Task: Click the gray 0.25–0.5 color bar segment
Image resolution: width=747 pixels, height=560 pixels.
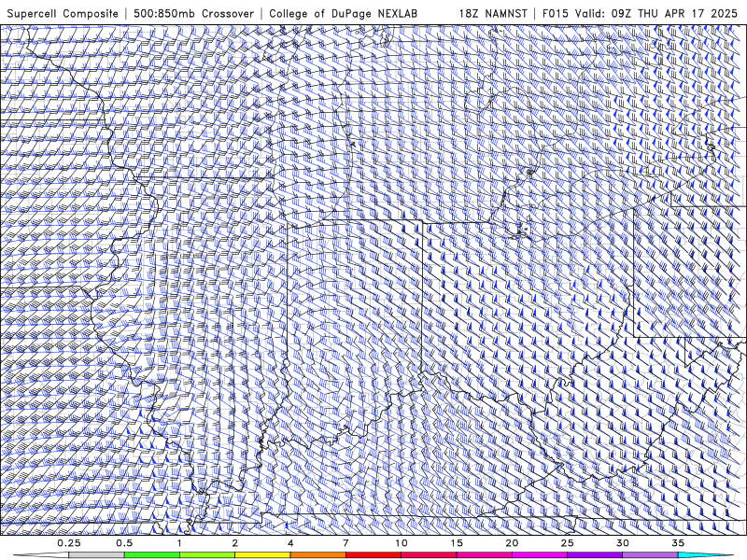Action: click(x=97, y=555)
